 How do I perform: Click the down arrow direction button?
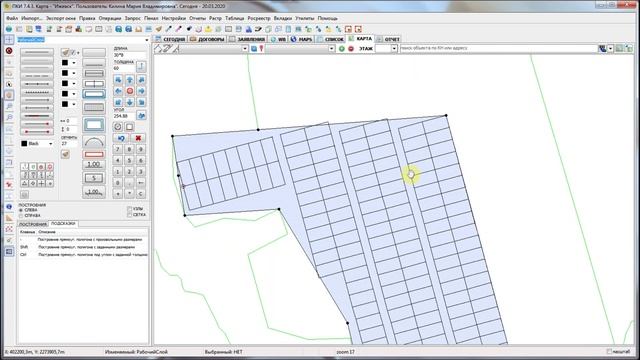(130, 102)
